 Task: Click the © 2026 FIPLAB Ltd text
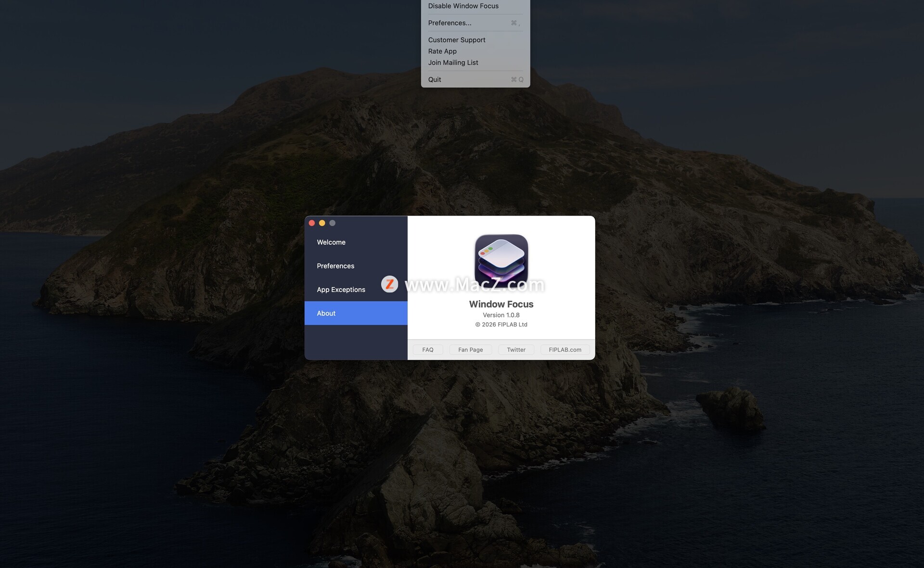tap(501, 325)
